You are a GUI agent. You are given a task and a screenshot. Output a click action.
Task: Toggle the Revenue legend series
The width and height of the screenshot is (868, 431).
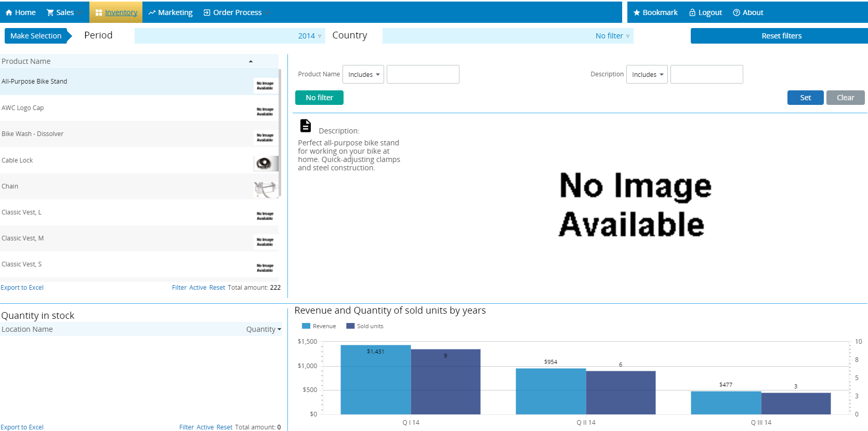click(319, 326)
